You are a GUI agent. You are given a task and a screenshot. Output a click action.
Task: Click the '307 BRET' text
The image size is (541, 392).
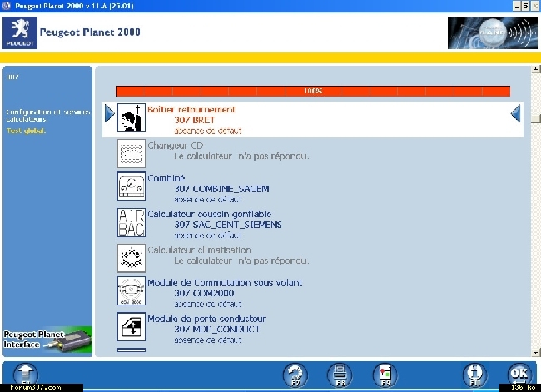coord(195,120)
